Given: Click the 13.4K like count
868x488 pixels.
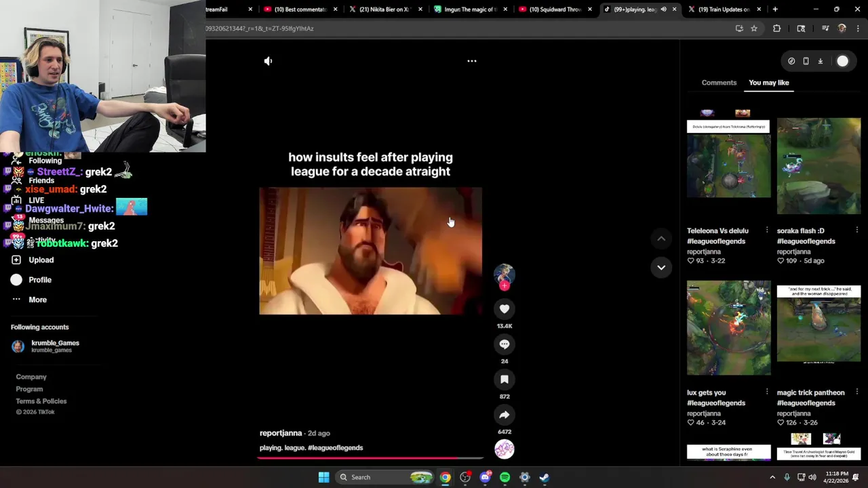Looking at the screenshot, I should [x=505, y=326].
